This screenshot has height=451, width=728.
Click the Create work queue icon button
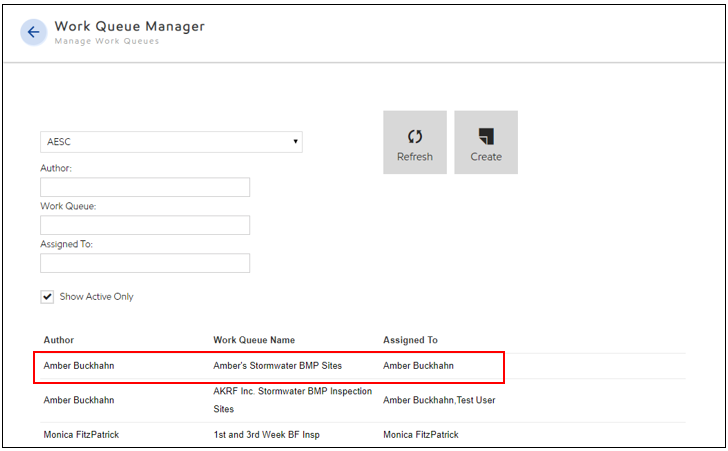(486, 143)
